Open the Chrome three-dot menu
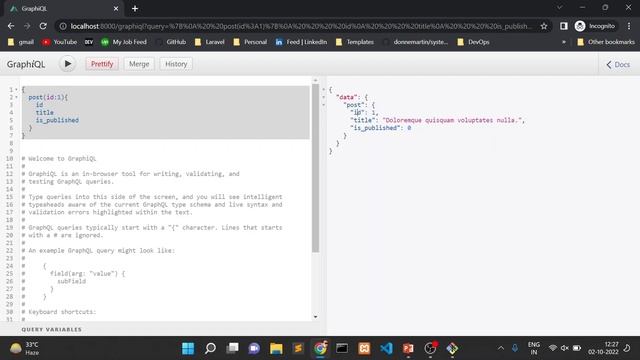The width and height of the screenshot is (640, 360). coord(629,26)
